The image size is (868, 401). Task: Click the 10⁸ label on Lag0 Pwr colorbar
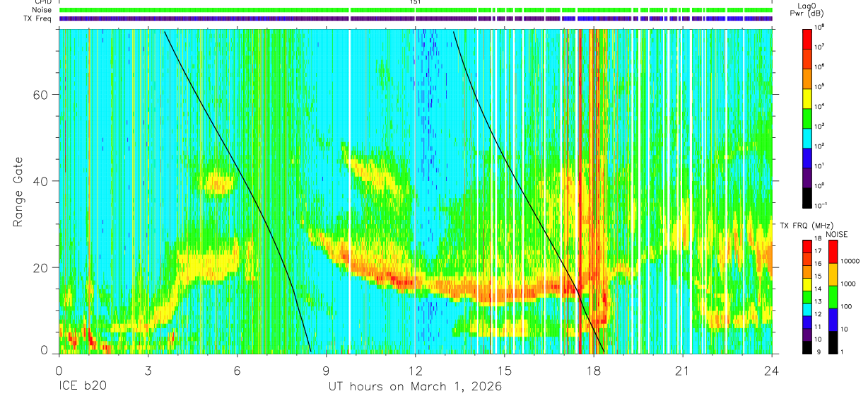821,27
